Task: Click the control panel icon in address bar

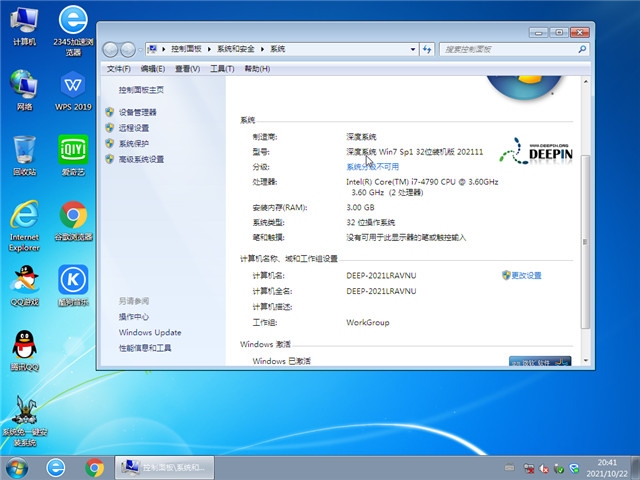Action: [152, 49]
